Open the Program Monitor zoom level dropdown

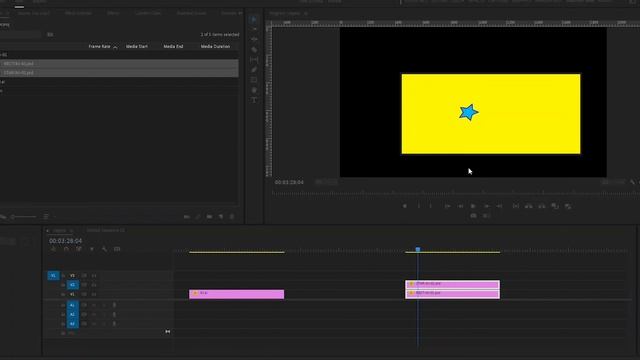[x=326, y=182]
